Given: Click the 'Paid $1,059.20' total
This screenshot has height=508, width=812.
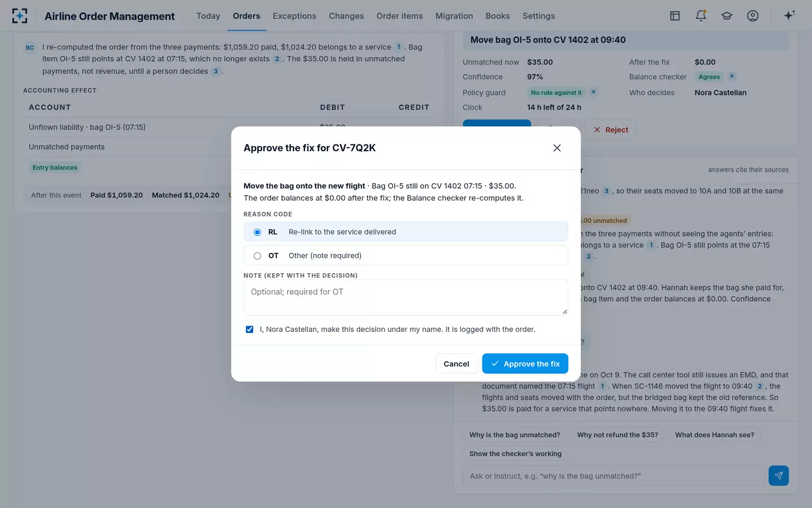Looking at the screenshot, I should (116, 195).
